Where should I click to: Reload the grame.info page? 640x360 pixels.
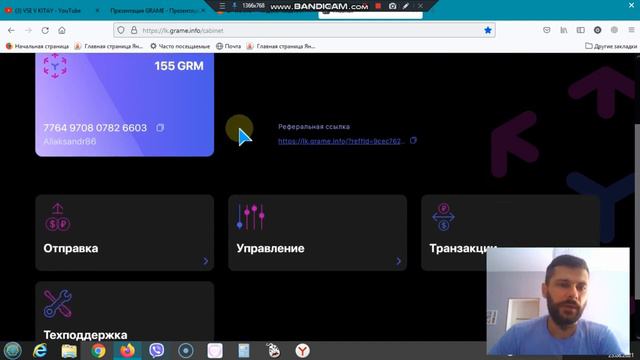click(x=45, y=30)
